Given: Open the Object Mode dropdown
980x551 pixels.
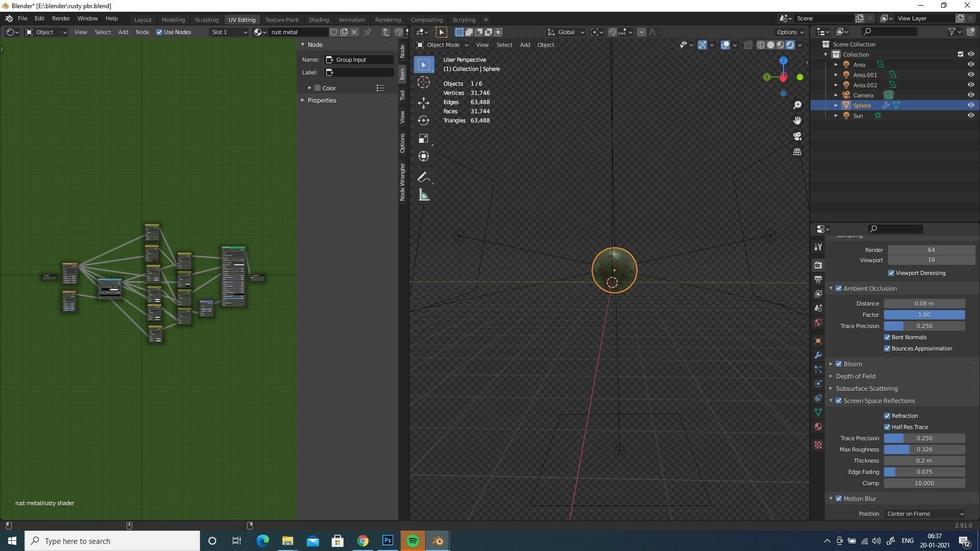Looking at the screenshot, I should [442, 45].
